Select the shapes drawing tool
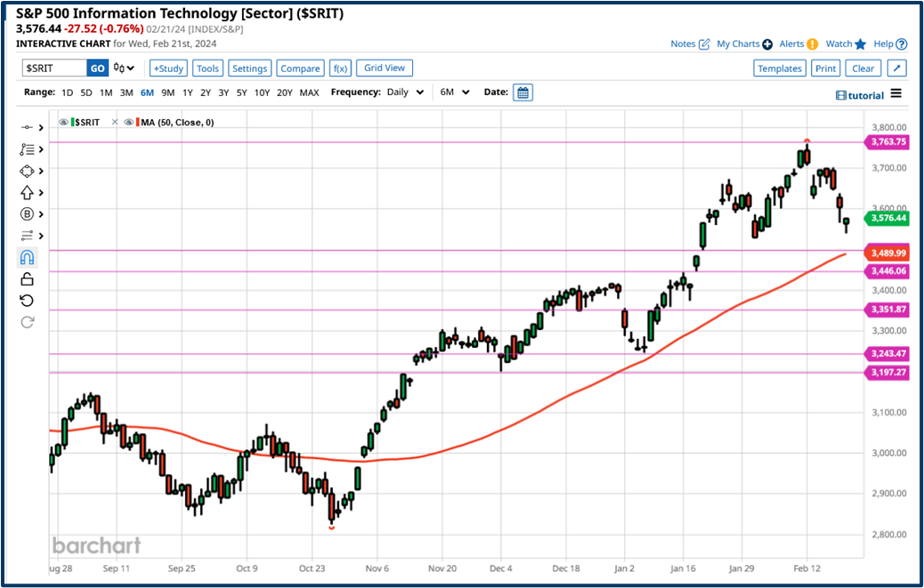Image resolution: width=924 pixels, height=588 pixels. [27, 171]
